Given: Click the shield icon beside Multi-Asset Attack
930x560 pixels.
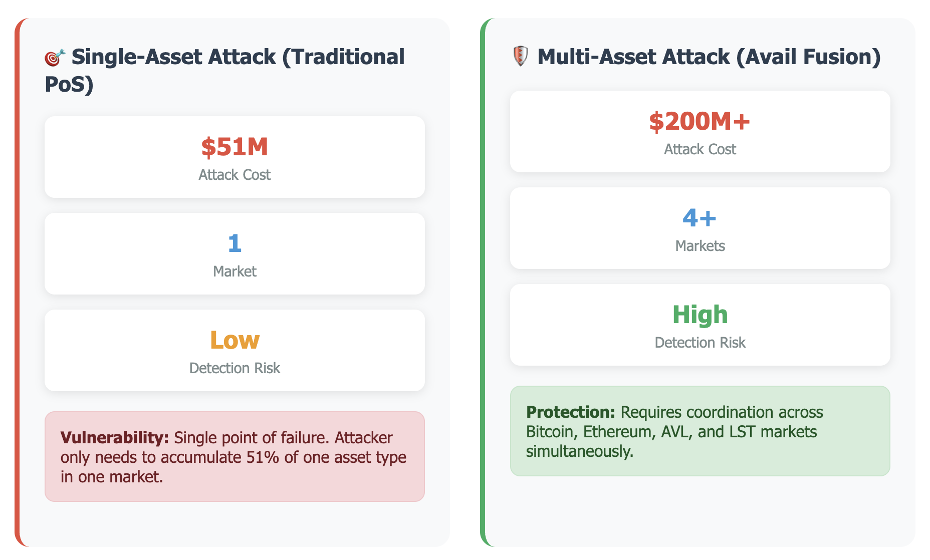Looking at the screenshot, I should pos(521,56).
